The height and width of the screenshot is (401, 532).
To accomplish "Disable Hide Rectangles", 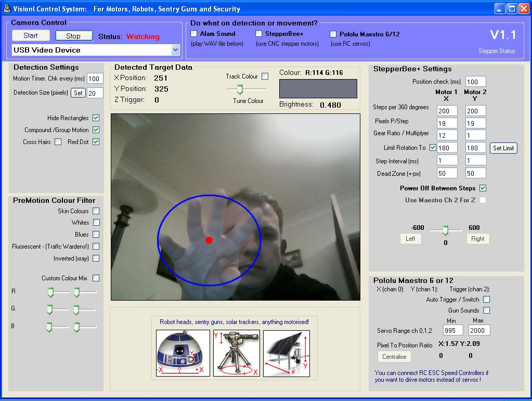I will pos(97,118).
